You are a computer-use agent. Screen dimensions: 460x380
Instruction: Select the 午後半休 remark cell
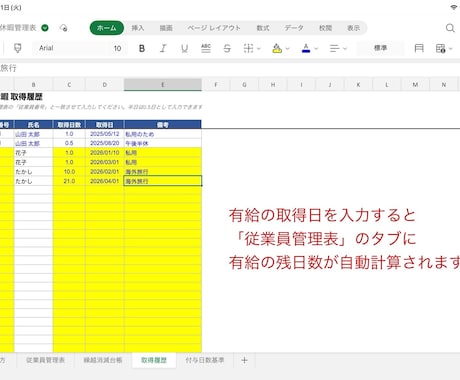tap(163, 143)
